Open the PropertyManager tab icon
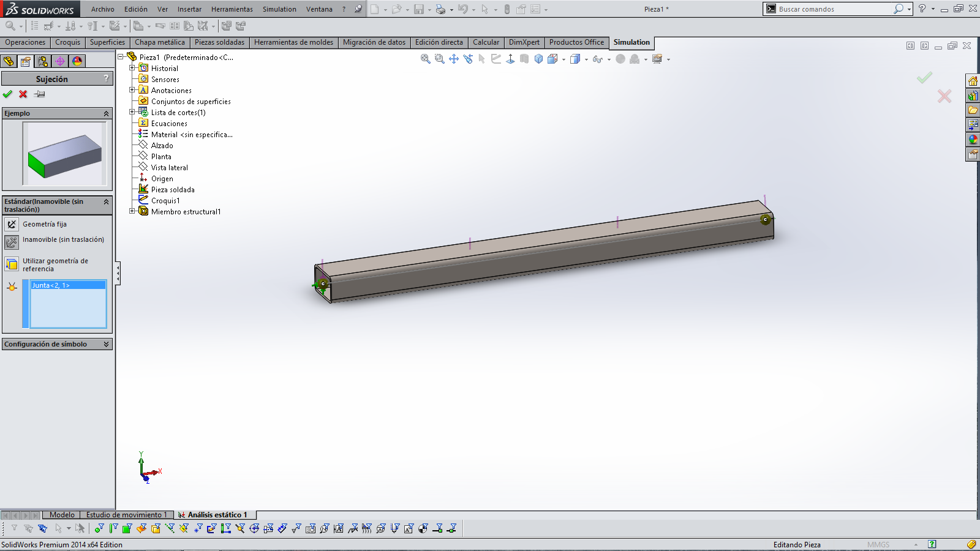 26,61
